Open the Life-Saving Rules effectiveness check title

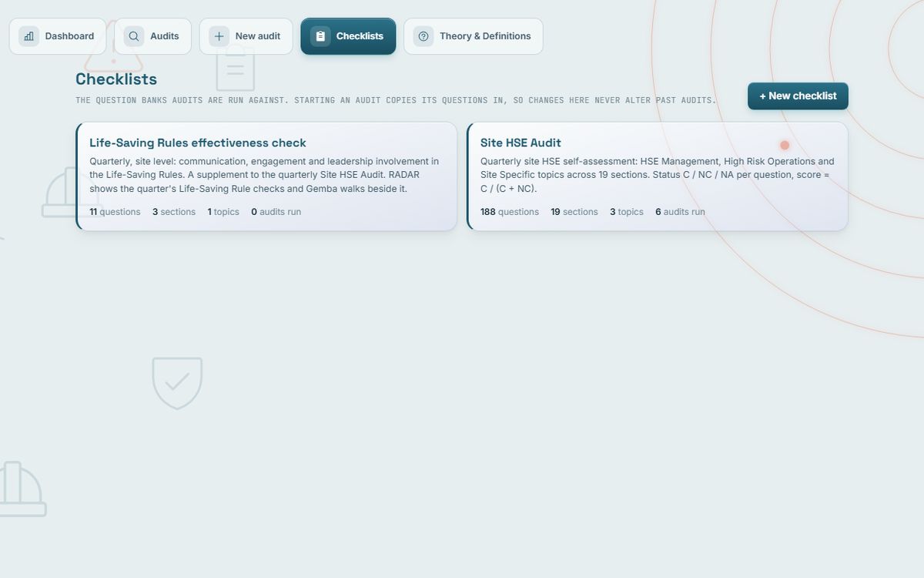coord(198,143)
